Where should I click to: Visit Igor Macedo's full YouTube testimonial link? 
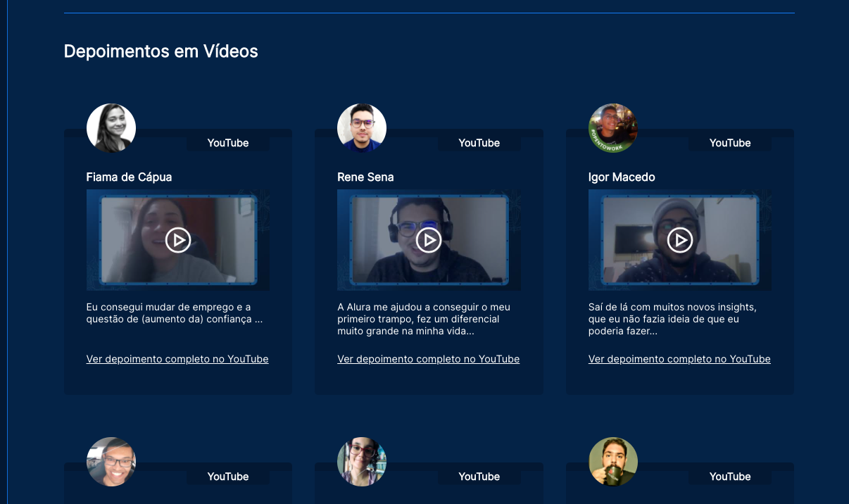[x=679, y=359]
